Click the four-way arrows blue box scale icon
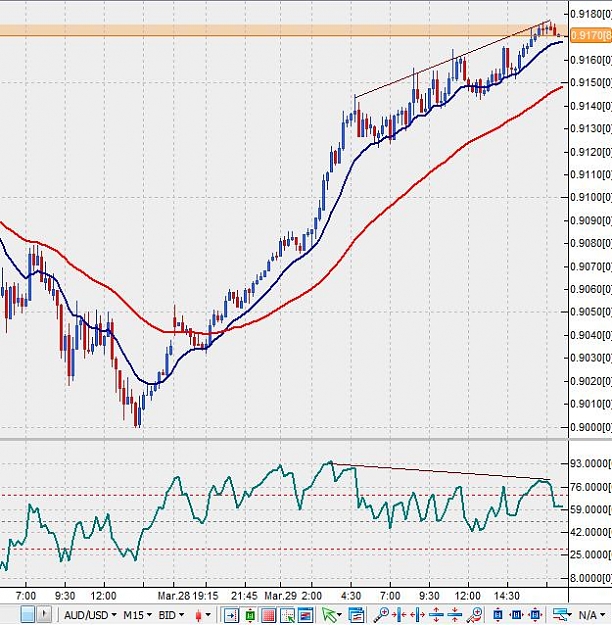Image resolution: width=612 pixels, height=625 pixels. click(535, 615)
